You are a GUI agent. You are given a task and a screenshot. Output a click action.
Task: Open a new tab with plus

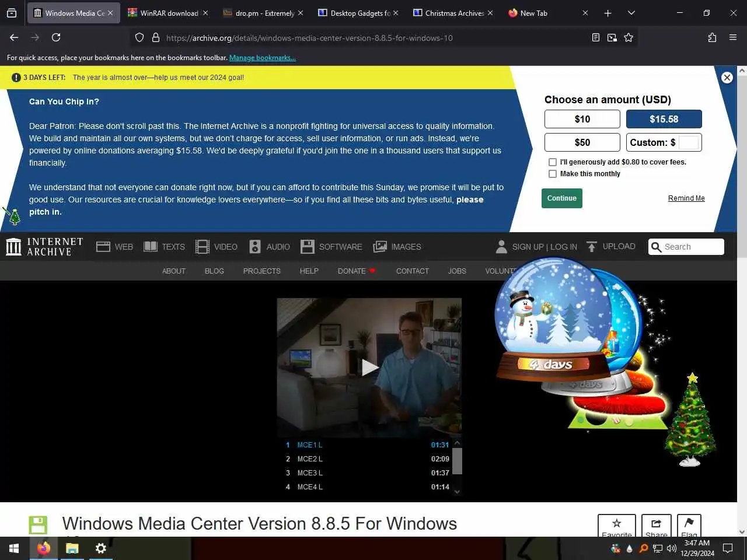coord(608,13)
